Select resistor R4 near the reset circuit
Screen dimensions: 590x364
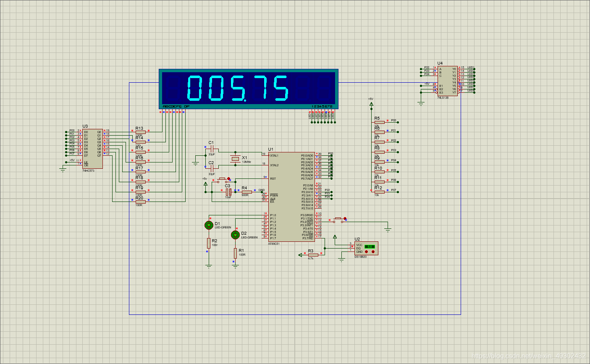click(246, 192)
